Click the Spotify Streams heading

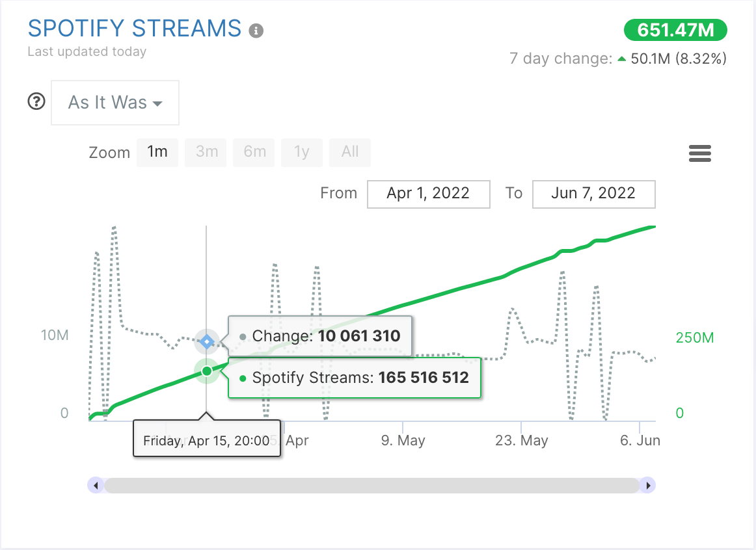tap(135, 29)
